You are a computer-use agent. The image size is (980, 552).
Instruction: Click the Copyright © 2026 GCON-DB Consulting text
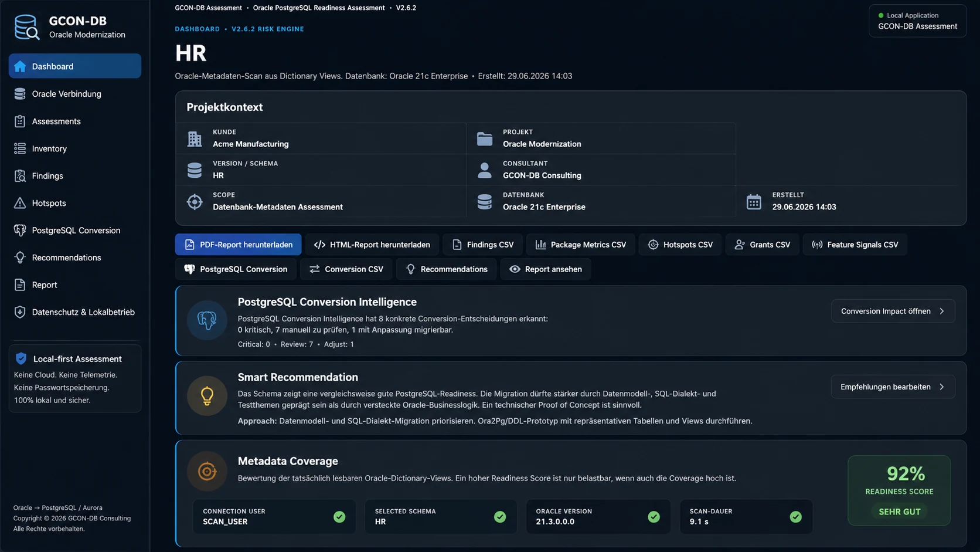click(72, 519)
